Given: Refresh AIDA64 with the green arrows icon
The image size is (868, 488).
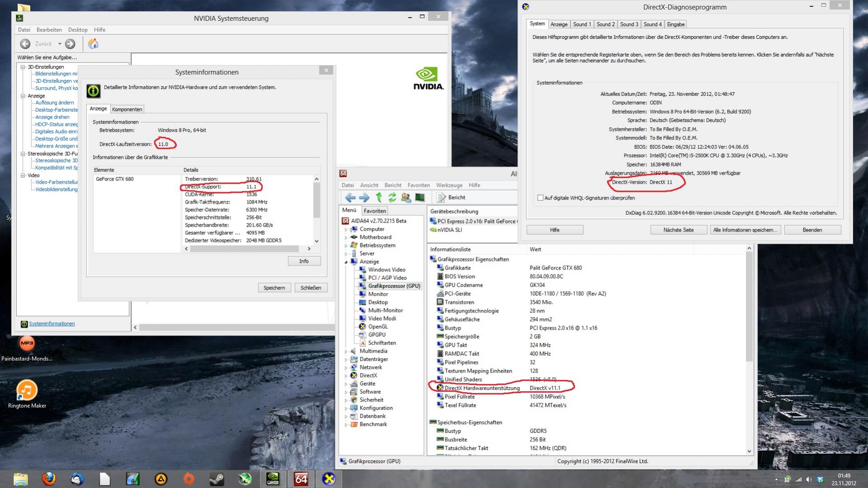Looking at the screenshot, I should pyautogui.click(x=392, y=198).
